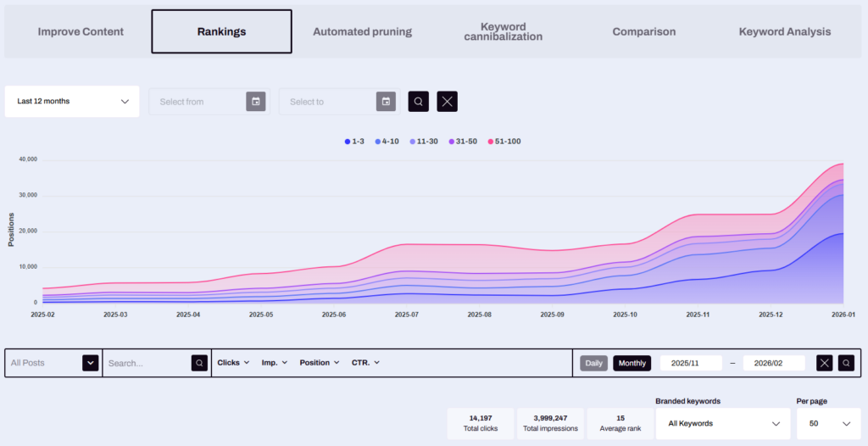
Task: Expand the Branded keywords All Keywords dropdown
Action: [x=723, y=423]
